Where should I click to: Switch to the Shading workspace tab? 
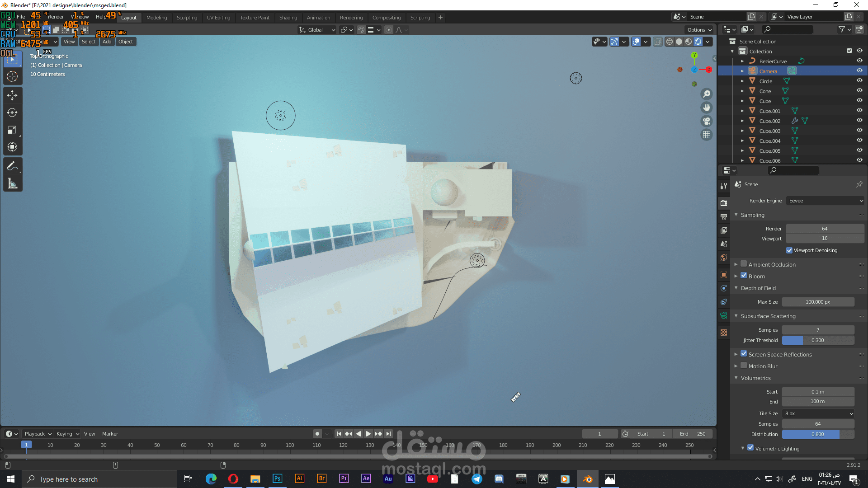pos(288,18)
